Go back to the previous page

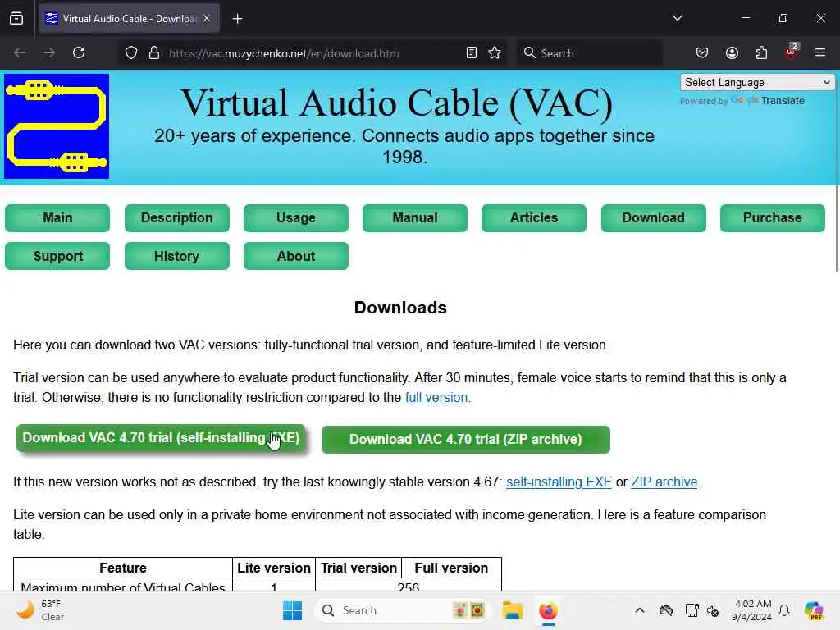pyautogui.click(x=20, y=53)
